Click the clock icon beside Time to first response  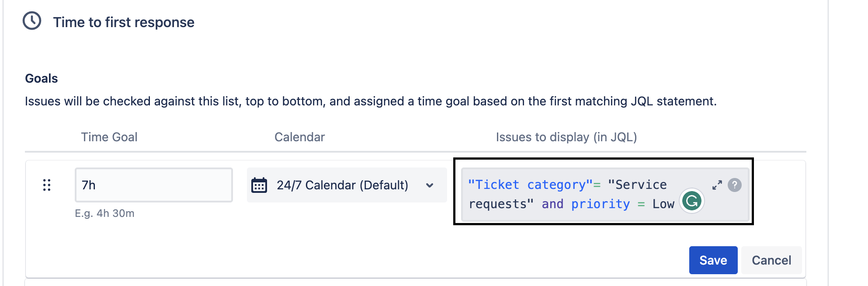pos(32,21)
